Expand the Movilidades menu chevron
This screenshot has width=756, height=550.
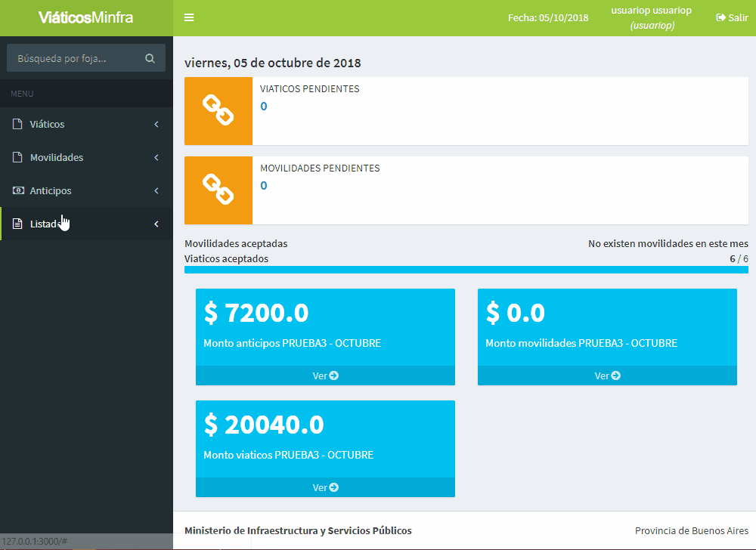click(156, 157)
